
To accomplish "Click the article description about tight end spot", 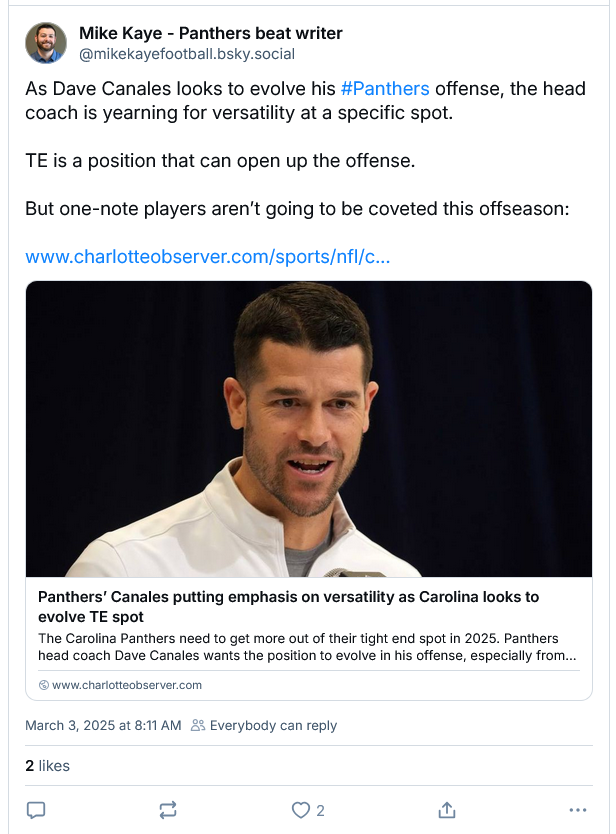I will [307, 647].
